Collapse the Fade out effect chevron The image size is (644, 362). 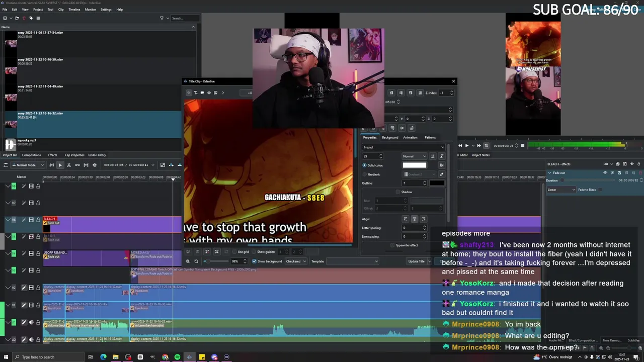click(x=549, y=173)
